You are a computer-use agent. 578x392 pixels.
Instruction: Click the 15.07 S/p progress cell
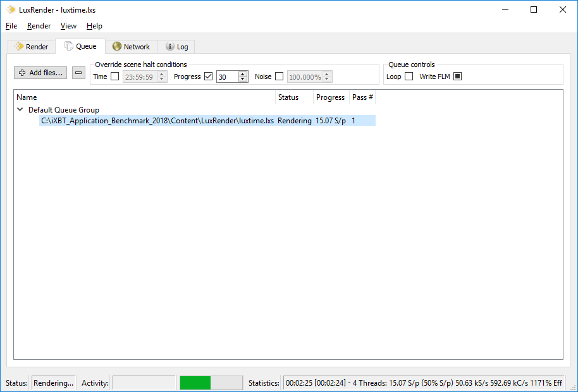331,121
